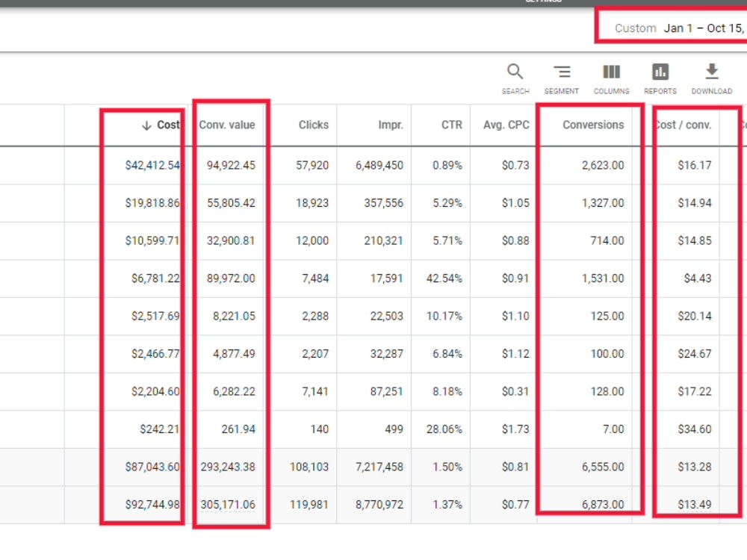Viewport: 747px width, 560px height.
Task: Click conv. value 55,805.42
Action: pos(231,203)
